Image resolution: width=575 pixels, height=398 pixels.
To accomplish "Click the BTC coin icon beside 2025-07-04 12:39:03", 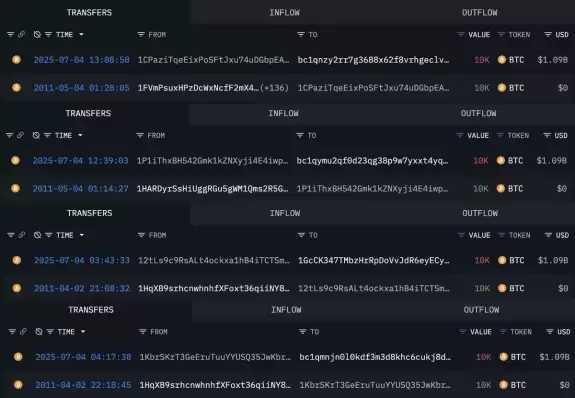I will [15, 160].
